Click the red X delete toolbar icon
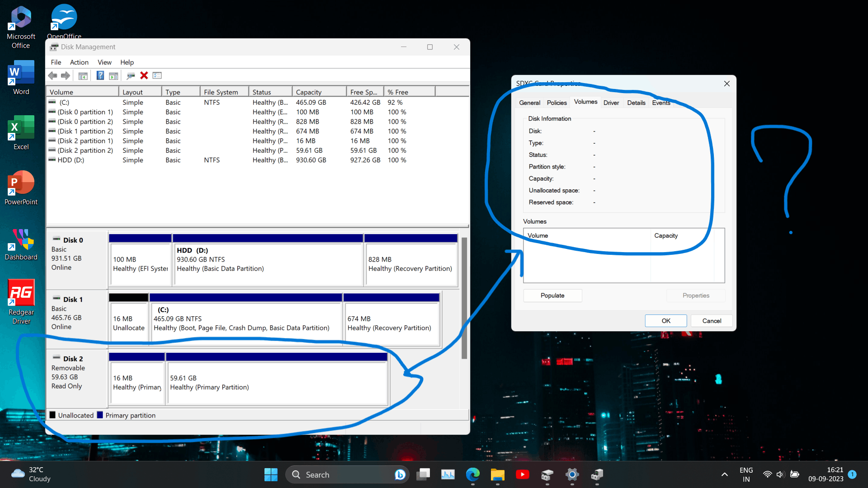The image size is (868, 488). point(144,75)
